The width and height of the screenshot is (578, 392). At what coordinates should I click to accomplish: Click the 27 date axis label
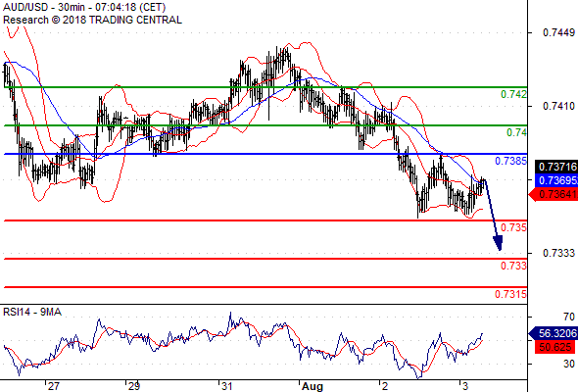pos(53,386)
